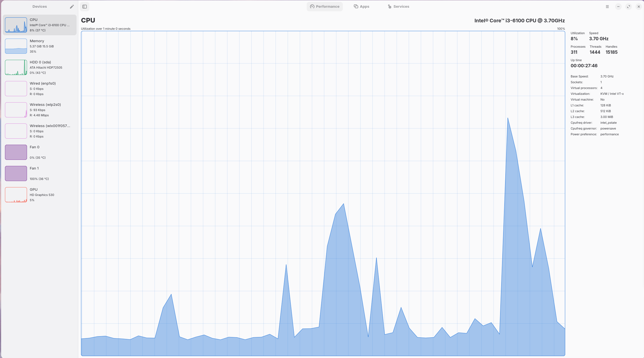Viewport: 644px width, 358px height.
Task: Click the Wireless wlp2s0 graph thumbnail
Action: click(16, 110)
